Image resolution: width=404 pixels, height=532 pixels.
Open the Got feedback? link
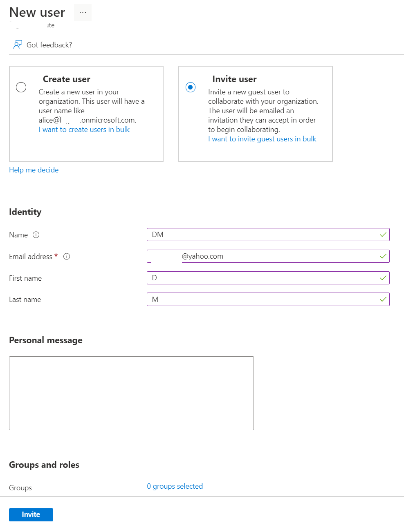click(49, 45)
